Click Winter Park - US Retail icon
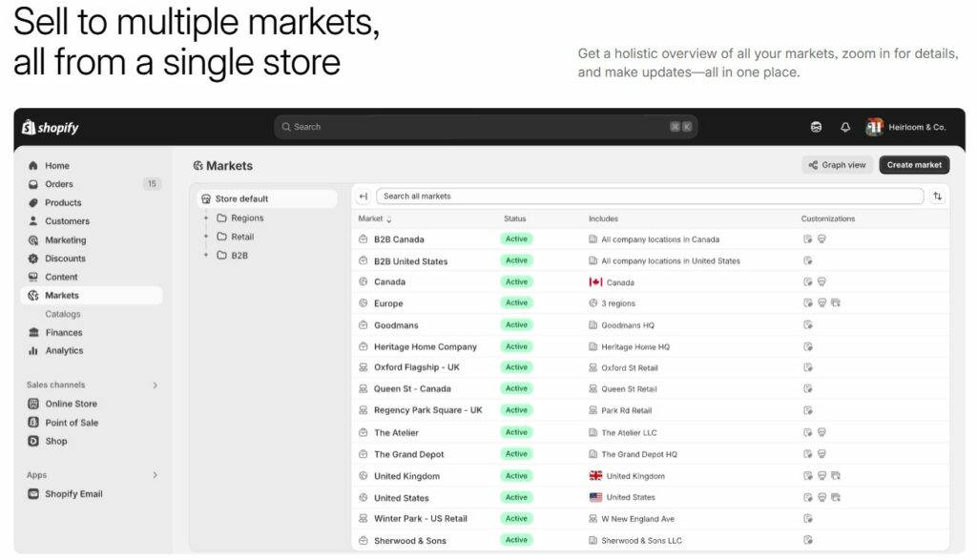Screen dimensions: 977x560 364,518
